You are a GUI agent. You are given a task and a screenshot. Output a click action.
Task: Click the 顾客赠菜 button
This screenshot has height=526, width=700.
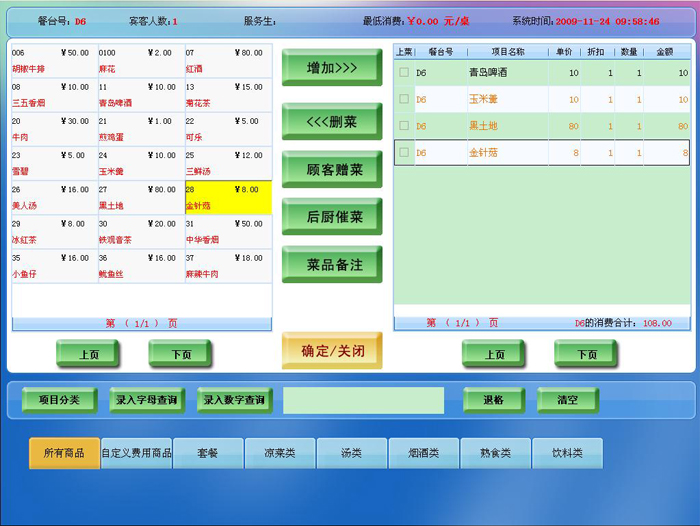[331, 170]
